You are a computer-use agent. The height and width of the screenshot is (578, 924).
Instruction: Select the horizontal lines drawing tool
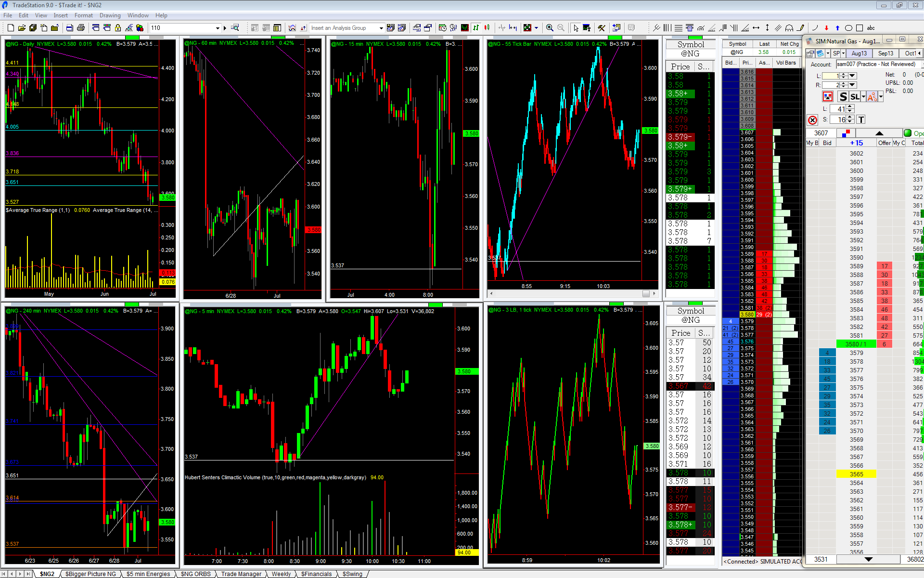(x=679, y=28)
